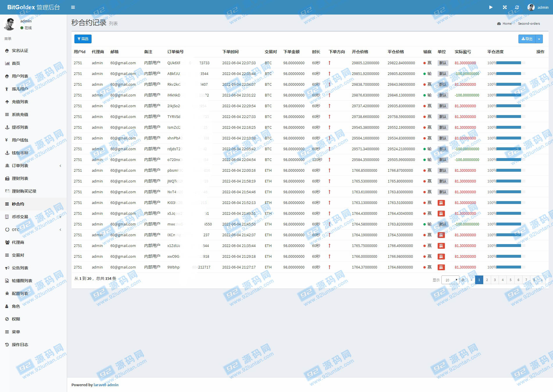
Task: Click the fullscreen icon in the header
Action: click(505, 7)
